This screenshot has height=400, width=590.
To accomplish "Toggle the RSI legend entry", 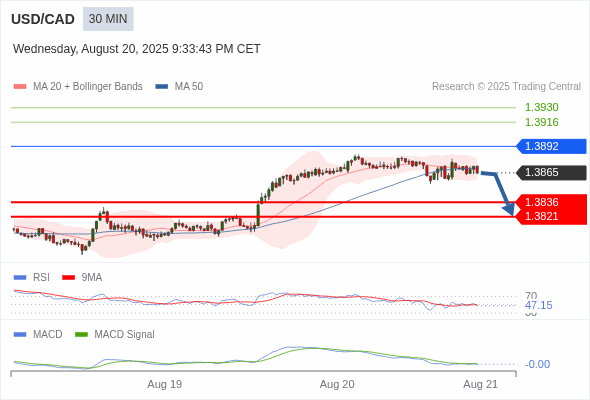I will (32, 277).
